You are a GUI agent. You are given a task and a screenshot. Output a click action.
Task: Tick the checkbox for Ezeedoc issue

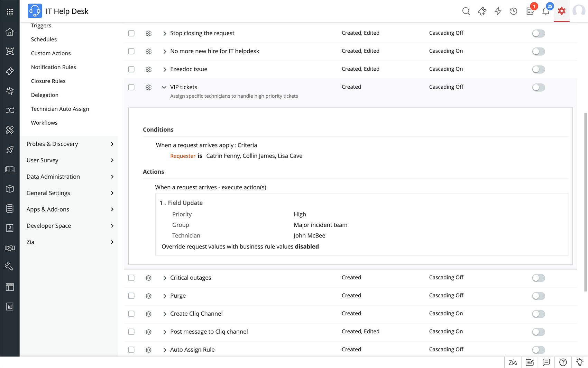[x=131, y=69]
